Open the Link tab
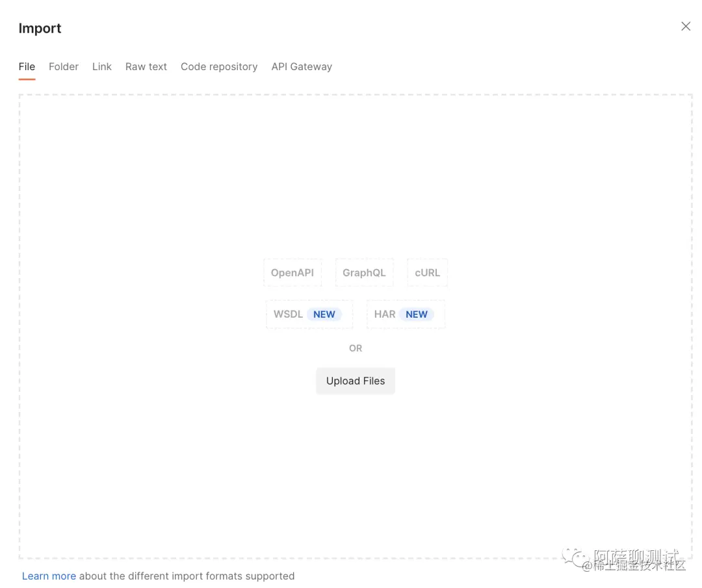Image resolution: width=702 pixels, height=588 pixels. (x=101, y=67)
